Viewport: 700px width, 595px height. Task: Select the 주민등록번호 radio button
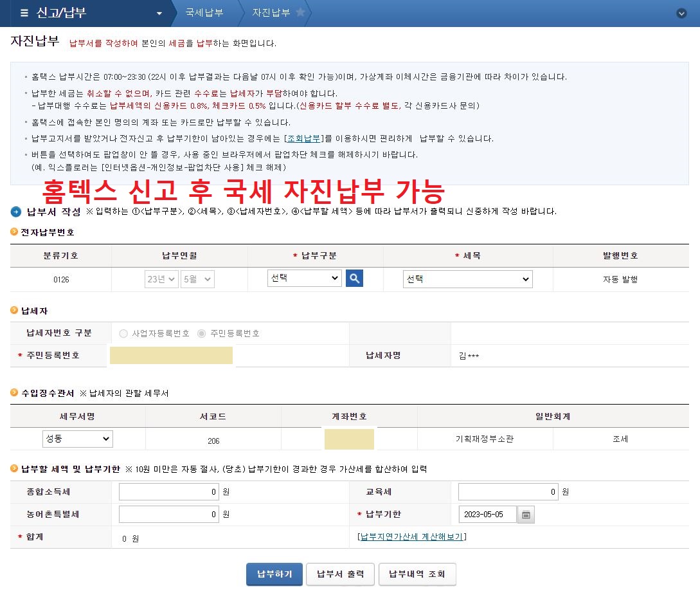[x=202, y=334]
